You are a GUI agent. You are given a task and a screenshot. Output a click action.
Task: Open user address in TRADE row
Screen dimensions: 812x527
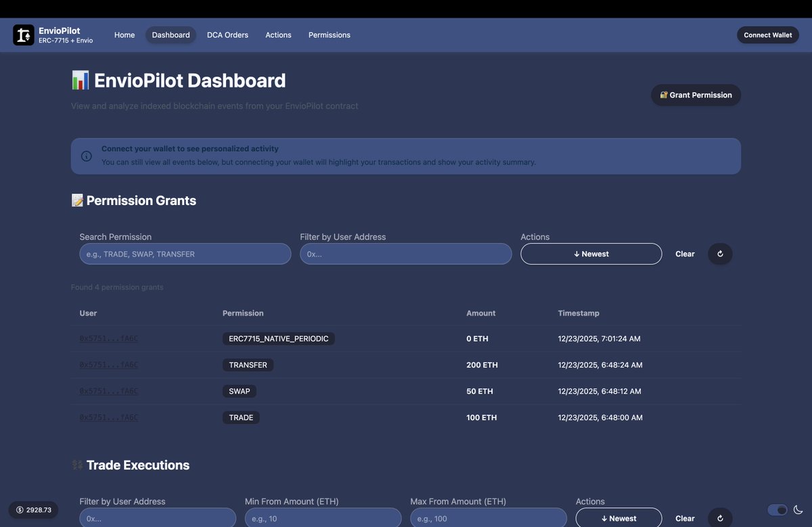click(108, 418)
